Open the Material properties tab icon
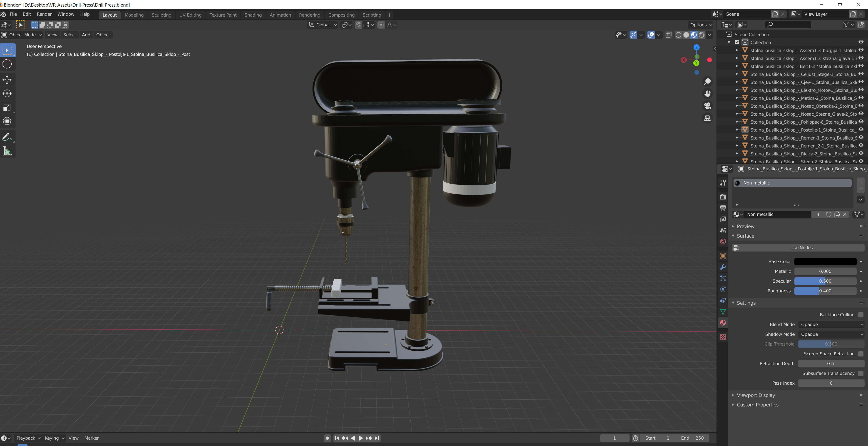 pos(723,323)
